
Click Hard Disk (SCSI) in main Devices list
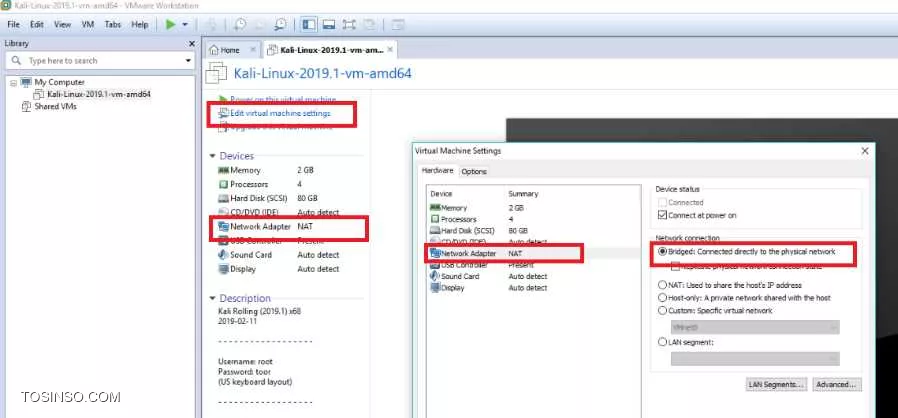pos(269,198)
